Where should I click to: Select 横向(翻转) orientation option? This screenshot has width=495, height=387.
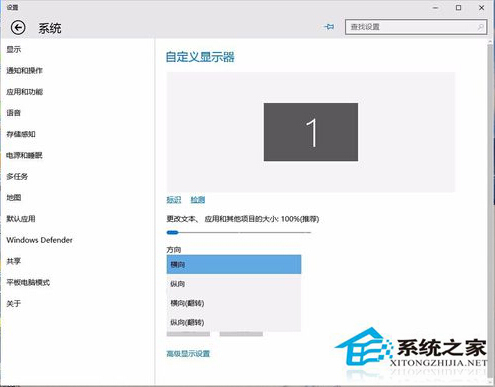coord(234,303)
